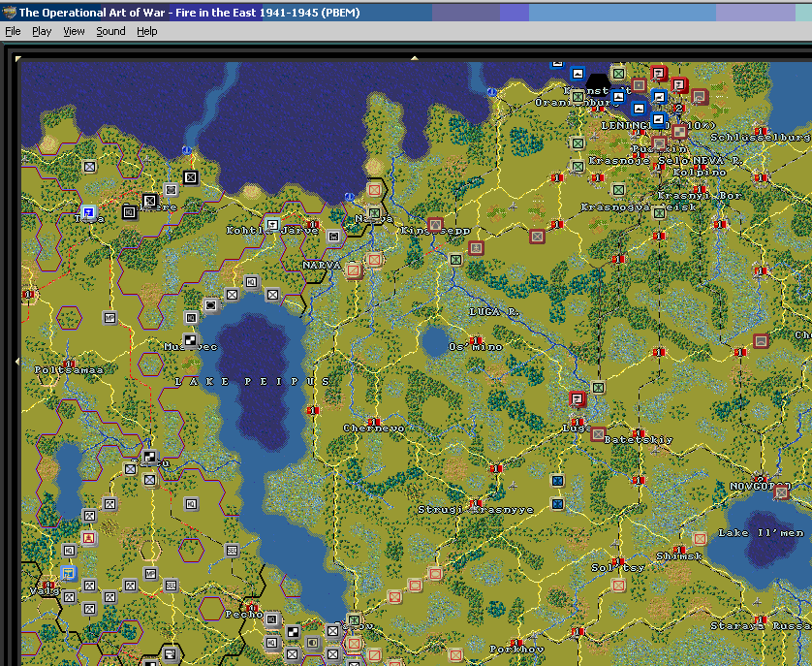Select the lower blue unit north of Strugi Krasnyye

[557, 503]
